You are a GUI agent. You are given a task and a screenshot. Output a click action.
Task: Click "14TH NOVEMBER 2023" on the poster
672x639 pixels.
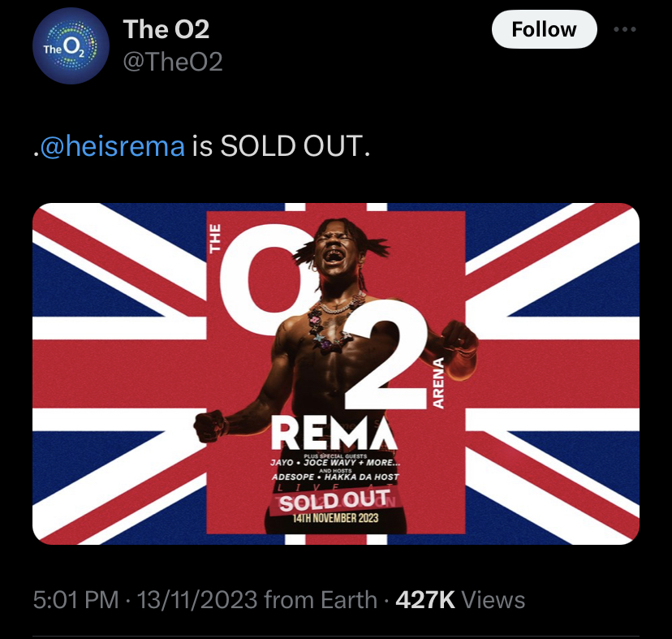click(335, 519)
